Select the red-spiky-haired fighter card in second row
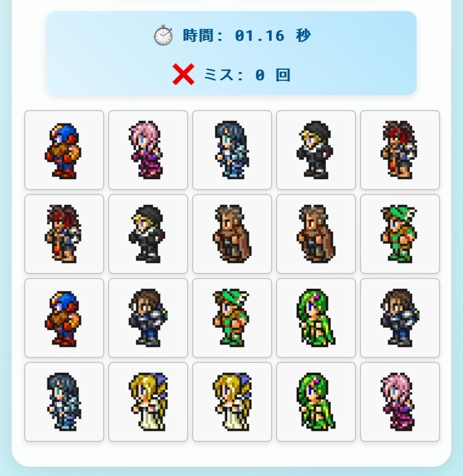 [x=64, y=234]
